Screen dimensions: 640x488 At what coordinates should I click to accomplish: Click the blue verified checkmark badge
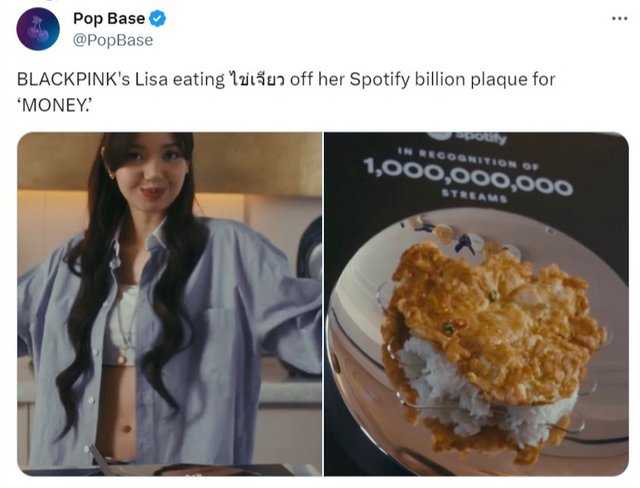tap(157, 19)
